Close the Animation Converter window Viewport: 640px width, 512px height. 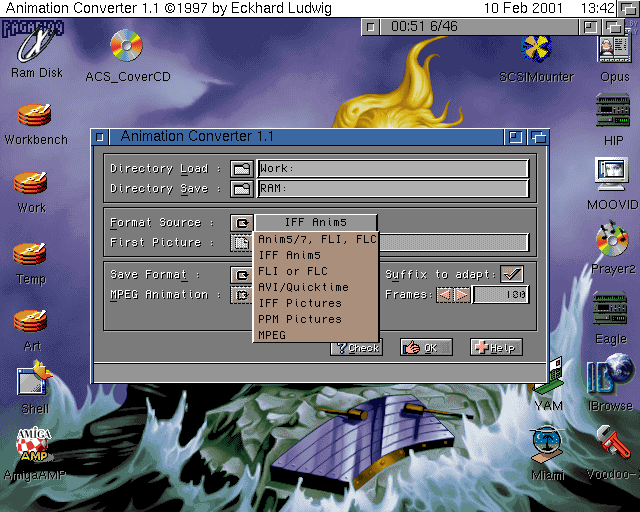100,137
